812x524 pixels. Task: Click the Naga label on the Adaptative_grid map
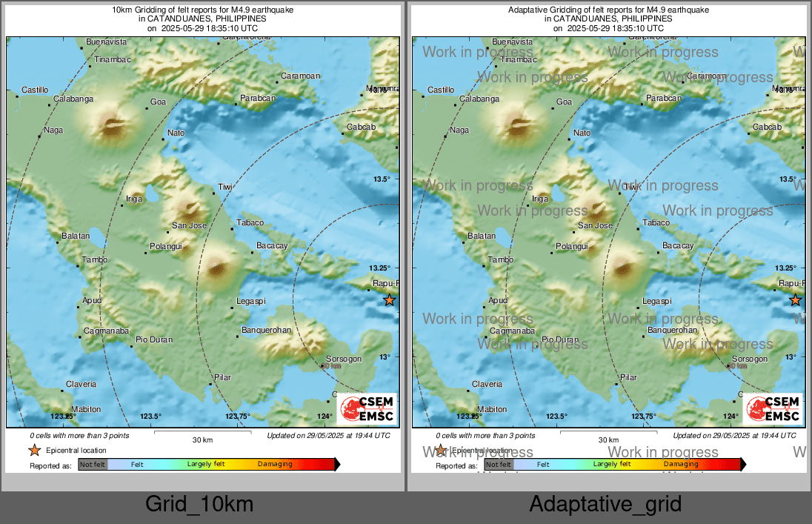(459, 130)
